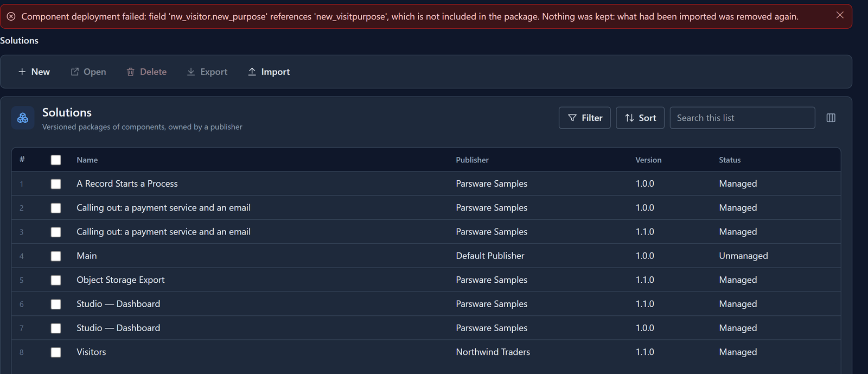The image size is (868, 374).
Task: Click the Solutions breadcrumb title
Action: coord(19,41)
